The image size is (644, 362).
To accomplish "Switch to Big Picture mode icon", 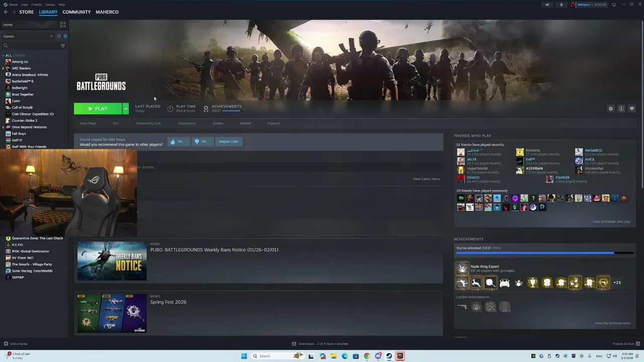I will pyautogui.click(x=614, y=5).
